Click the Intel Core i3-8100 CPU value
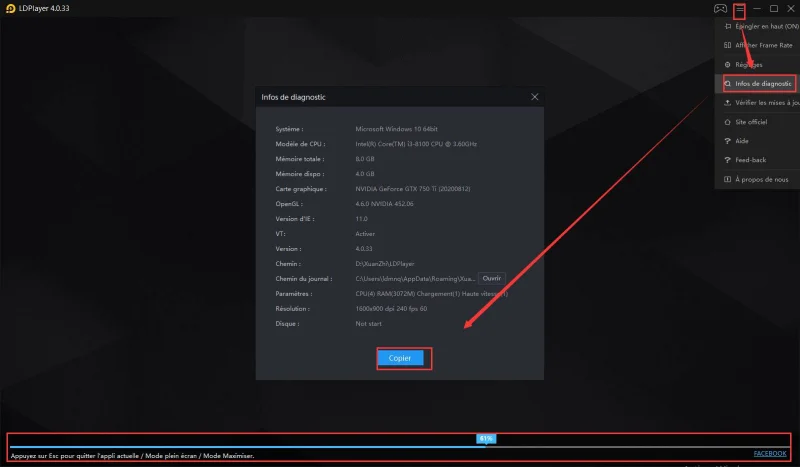 pos(416,144)
